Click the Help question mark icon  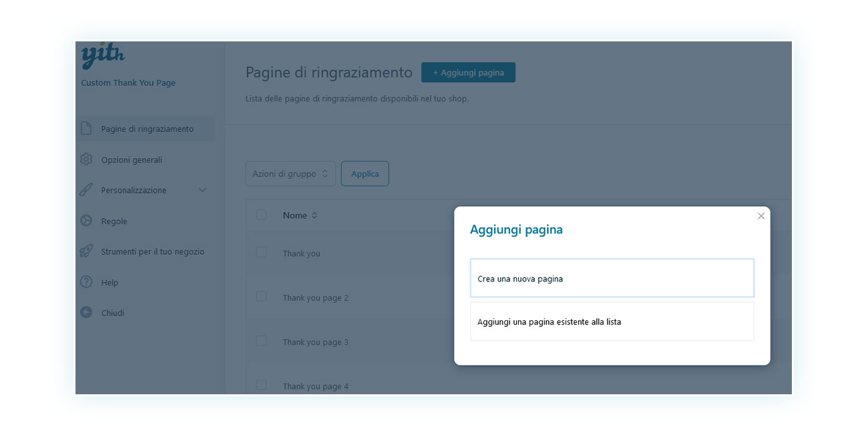[x=86, y=282]
